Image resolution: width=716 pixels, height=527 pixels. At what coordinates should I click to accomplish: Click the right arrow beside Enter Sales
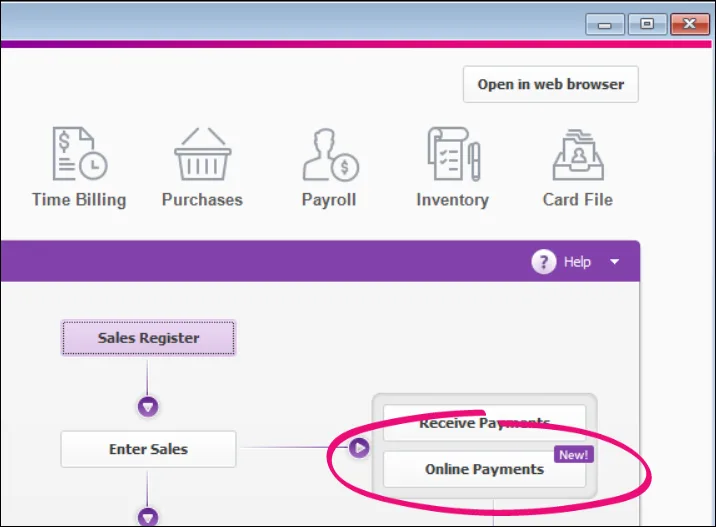(359, 448)
